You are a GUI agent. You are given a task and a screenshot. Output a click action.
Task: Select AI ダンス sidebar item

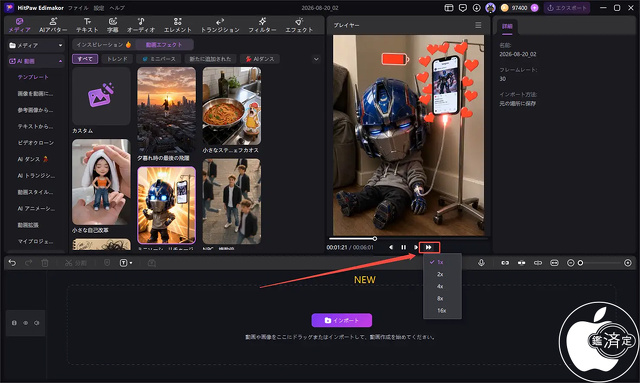[32, 159]
